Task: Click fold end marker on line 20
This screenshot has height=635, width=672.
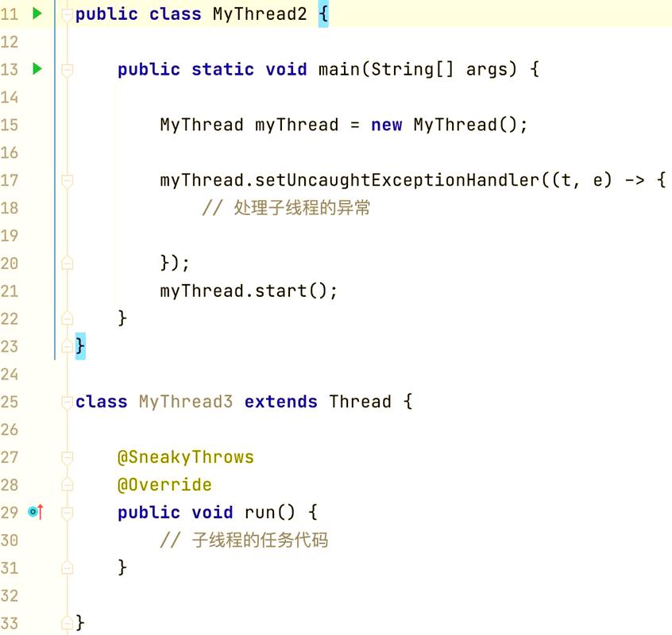Action: [x=67, y=263]
